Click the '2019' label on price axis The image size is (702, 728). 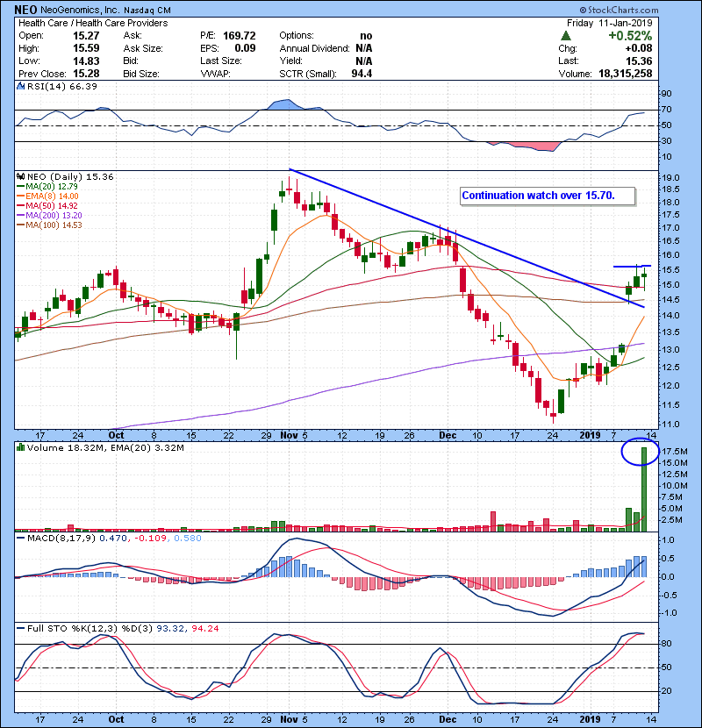[x=590, y=436]
